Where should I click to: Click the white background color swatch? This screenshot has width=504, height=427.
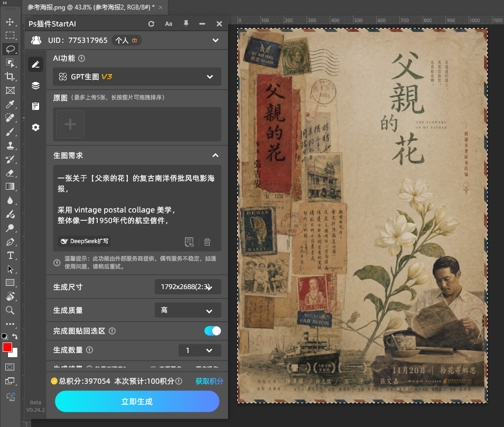(x=15, y=354)
